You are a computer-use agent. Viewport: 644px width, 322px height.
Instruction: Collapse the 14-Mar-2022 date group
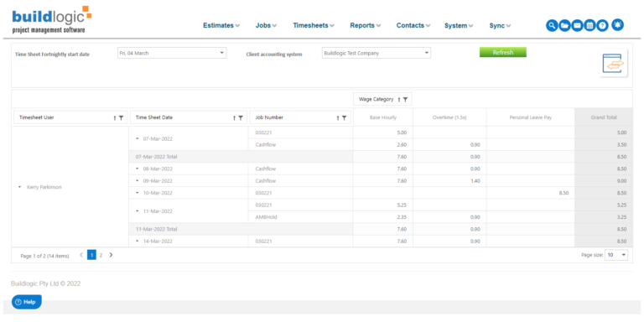tap(138, 241)
